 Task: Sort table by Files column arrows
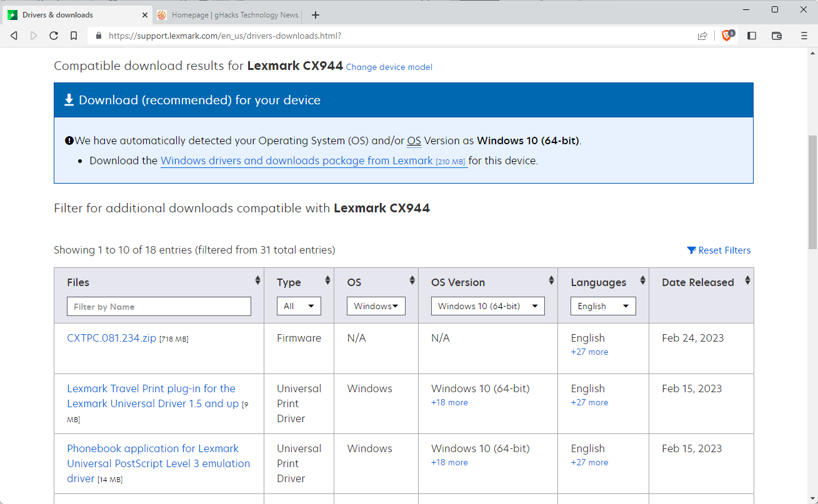click(x=257, y=281)
